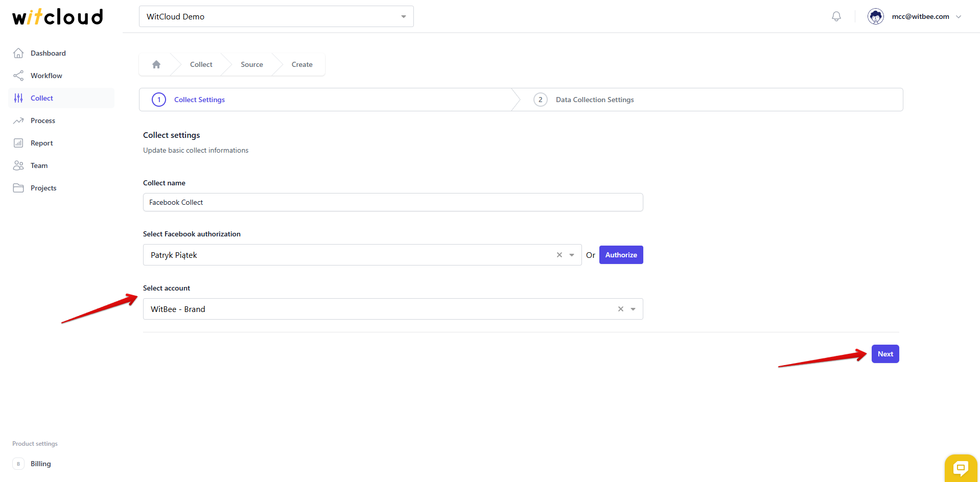Viewport: 980px width, 482px height.
Task: Clear the WitBee - Brand account selection
Action: tap(621, 309)
